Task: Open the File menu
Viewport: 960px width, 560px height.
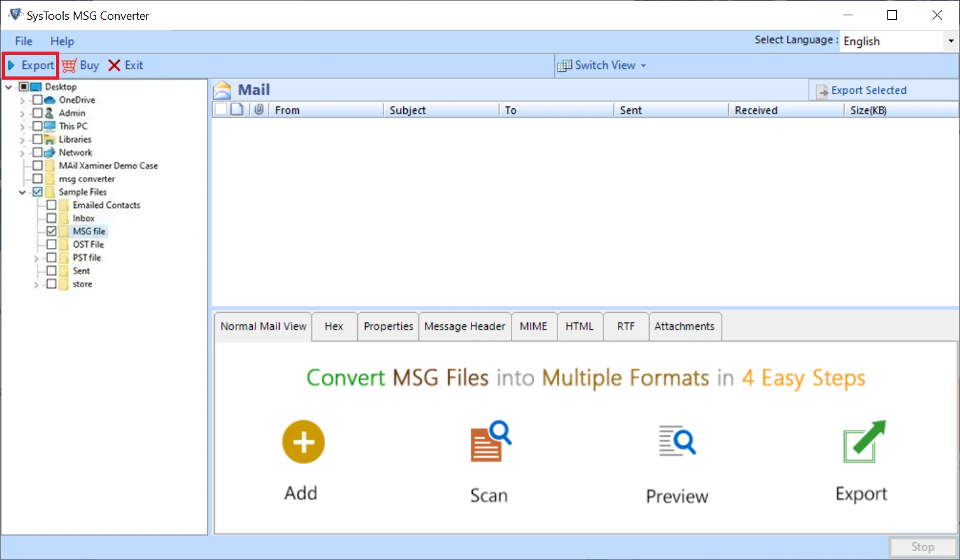Action: pos(24,41)
